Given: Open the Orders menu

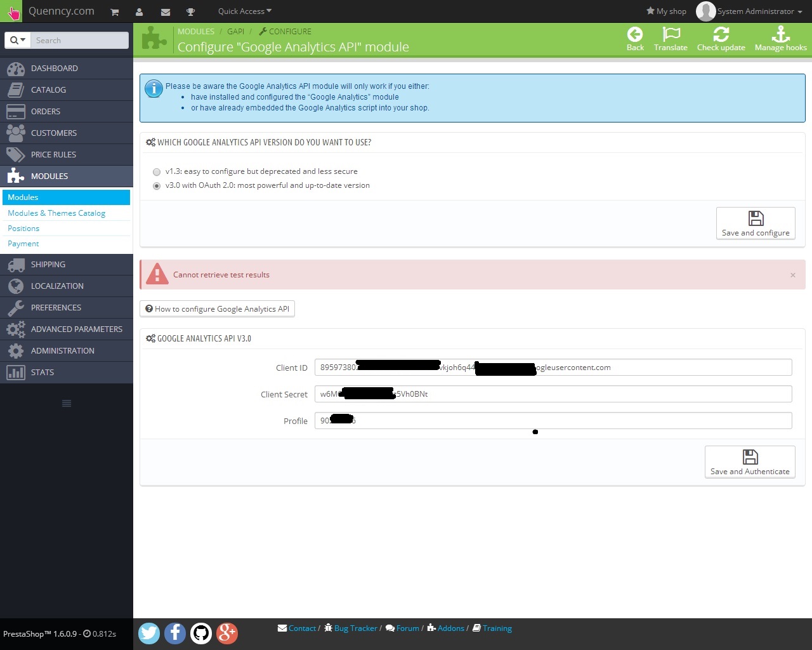Looking at the screenshot, I should point(67,111).
